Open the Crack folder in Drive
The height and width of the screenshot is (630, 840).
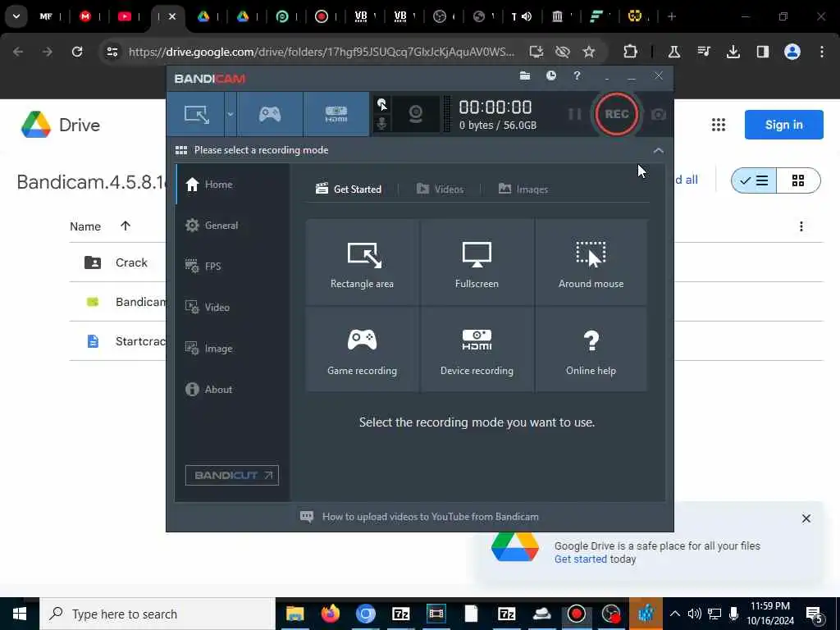pyautogui.click(x=131, y=262)
